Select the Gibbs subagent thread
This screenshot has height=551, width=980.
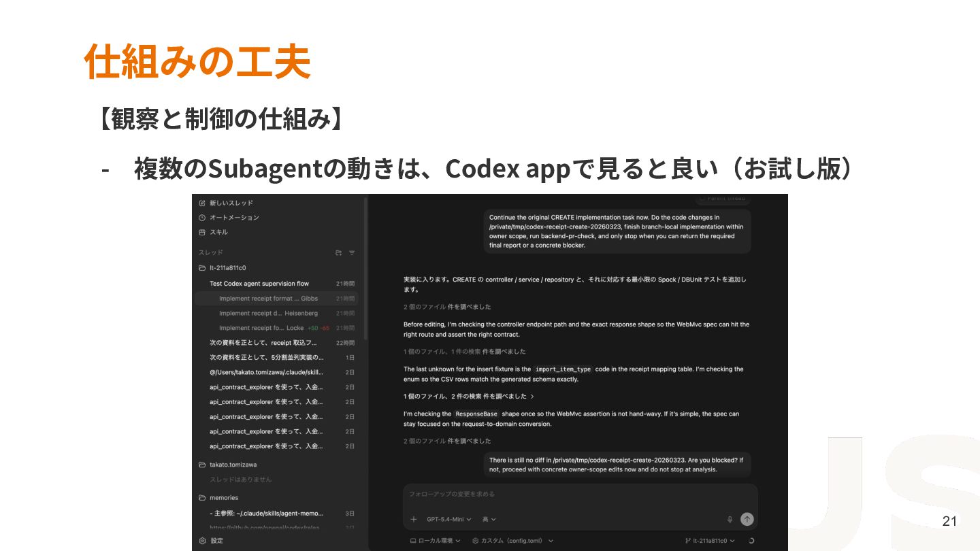(276, 299)
